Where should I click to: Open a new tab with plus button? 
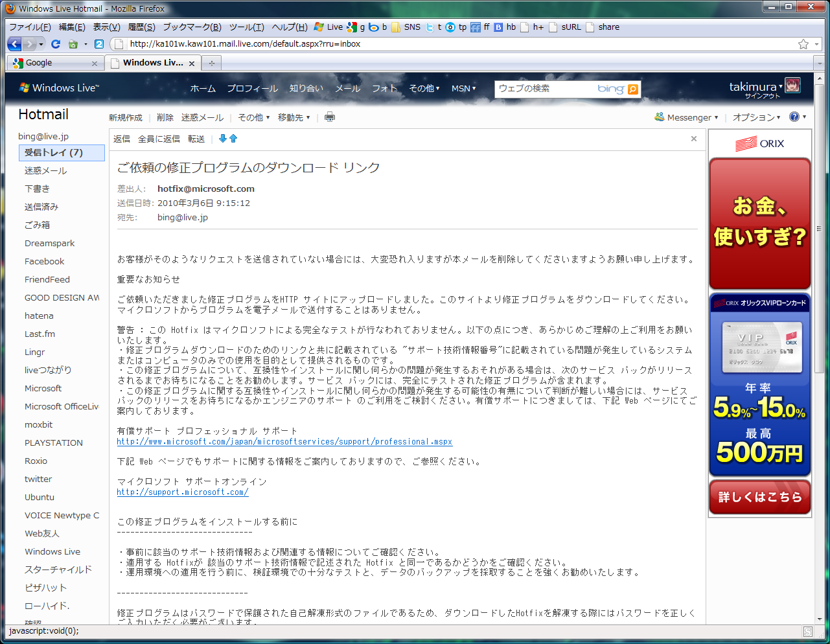tap(211, 63)
